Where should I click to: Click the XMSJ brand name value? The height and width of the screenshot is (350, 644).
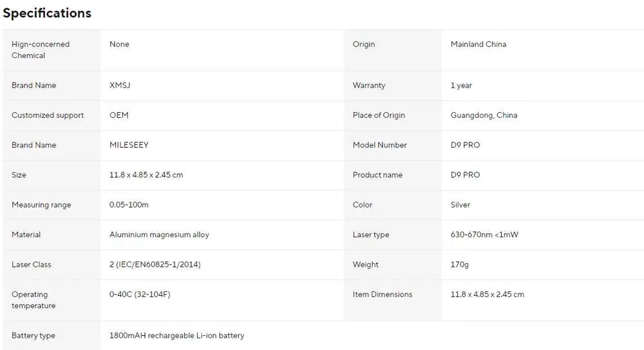pos(120,85)
